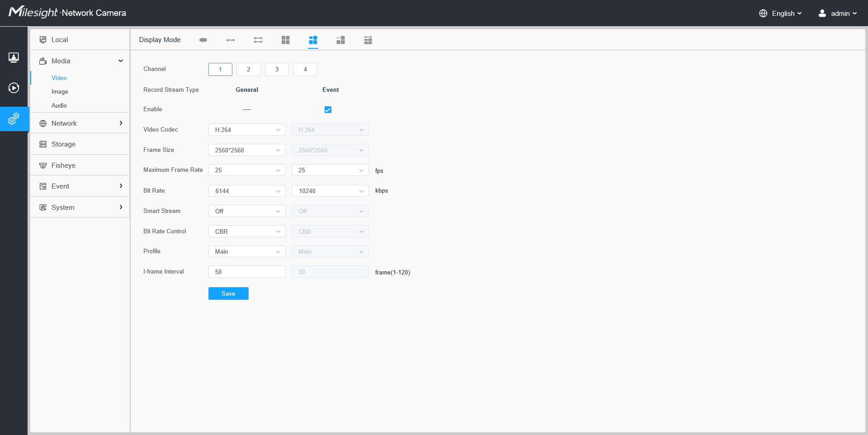Toggle the Event stream Enable checkbox

pos(328,109)
